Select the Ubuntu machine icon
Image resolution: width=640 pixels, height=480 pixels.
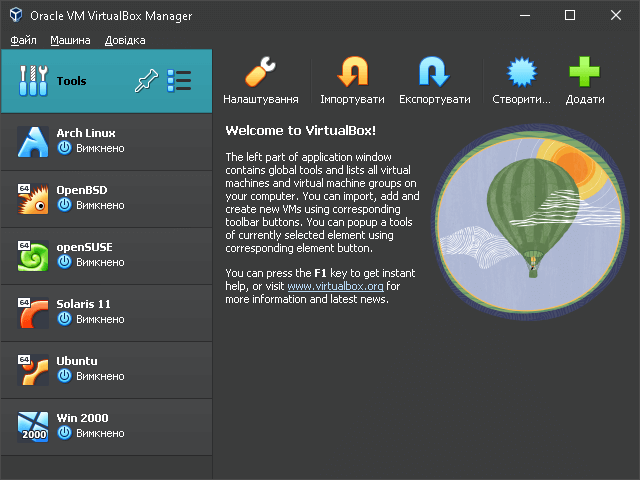point(33,370)
